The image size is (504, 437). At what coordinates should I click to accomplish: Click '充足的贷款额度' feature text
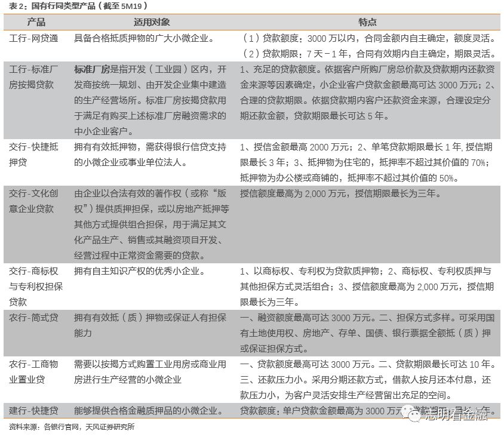coord(284,69)
